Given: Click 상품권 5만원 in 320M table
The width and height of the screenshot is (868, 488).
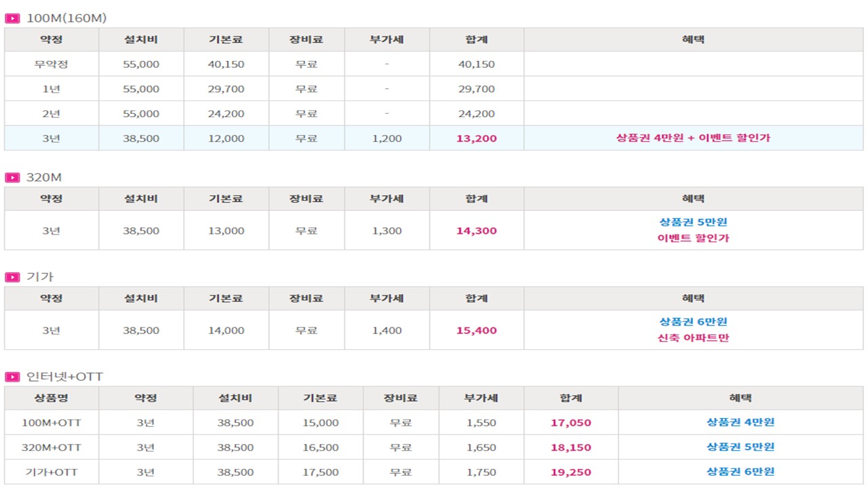Looking at the screenshot, I should 693,222.
